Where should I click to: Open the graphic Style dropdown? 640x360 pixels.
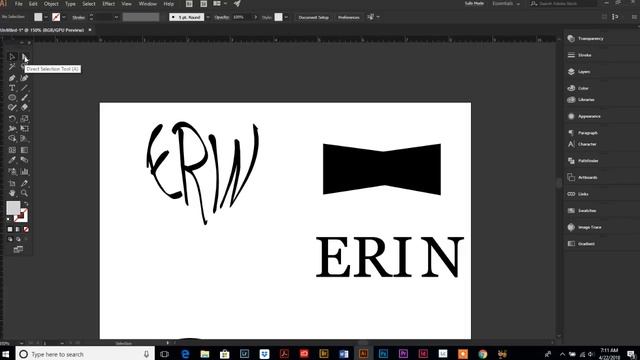(286, 17)
